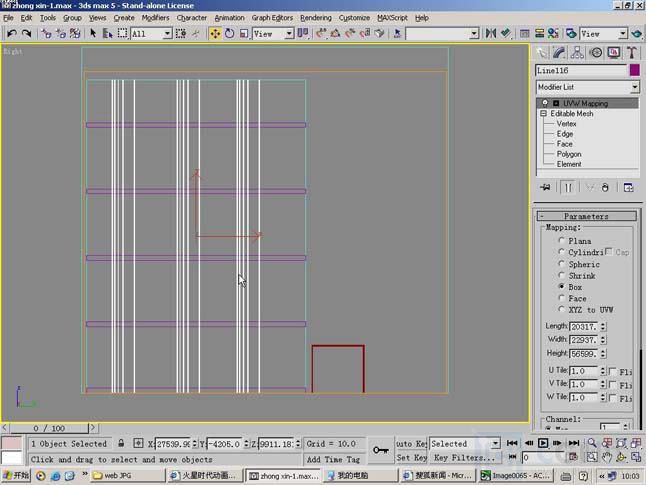Select Polygon sub-object in modifier stack
This screenshot has height=485, width=646.
568,154
